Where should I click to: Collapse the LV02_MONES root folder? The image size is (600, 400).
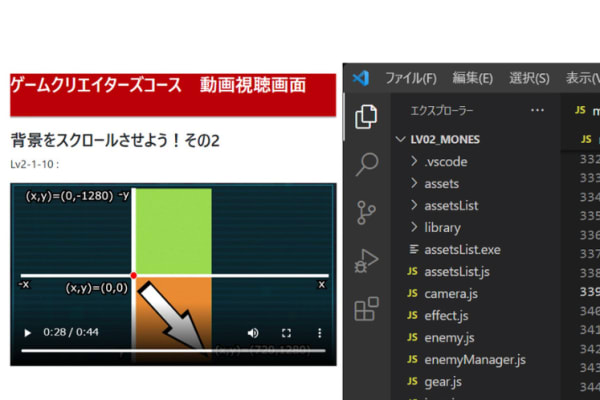click(x=440, y=139)
